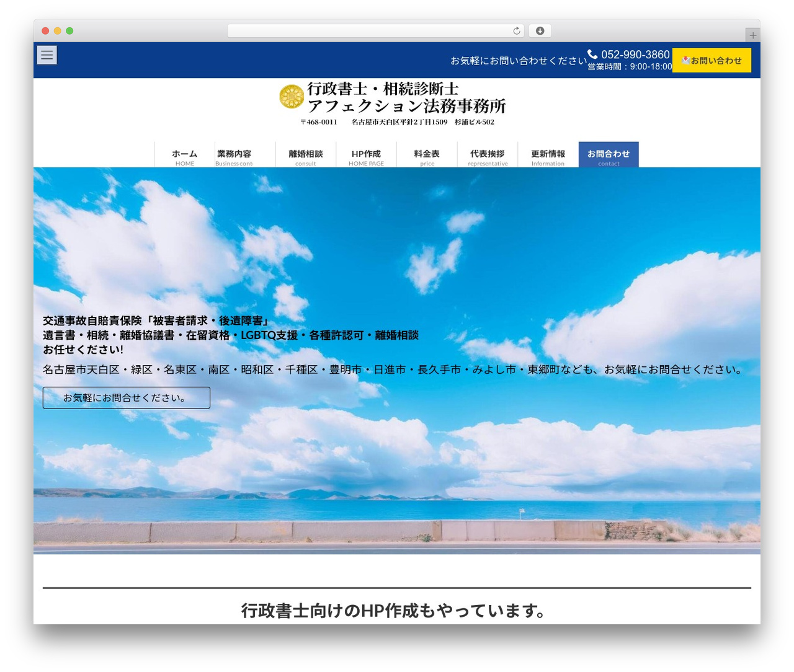Click the gold emblem logo
794x672 pixels.
(x=292, y=97)
